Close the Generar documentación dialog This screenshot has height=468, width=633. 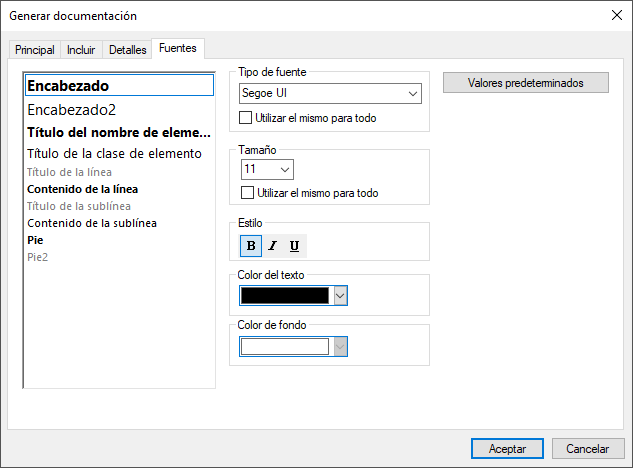(615, 15)
